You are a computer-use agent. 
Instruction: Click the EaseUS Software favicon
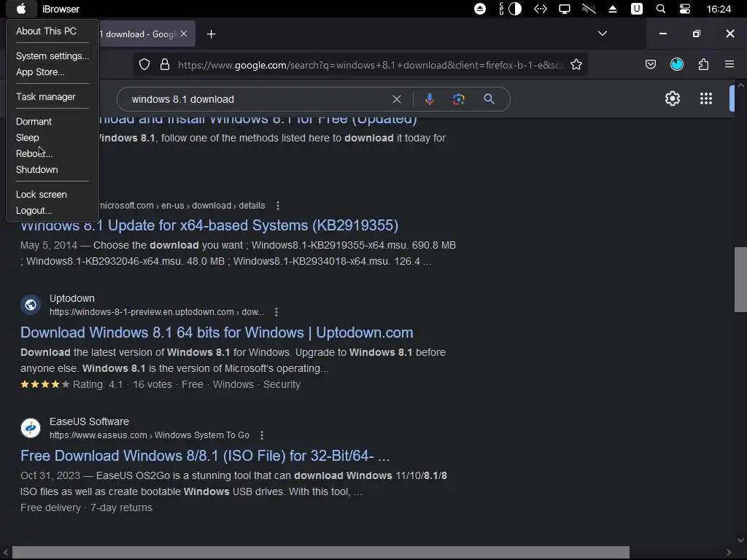click(31, 427)
